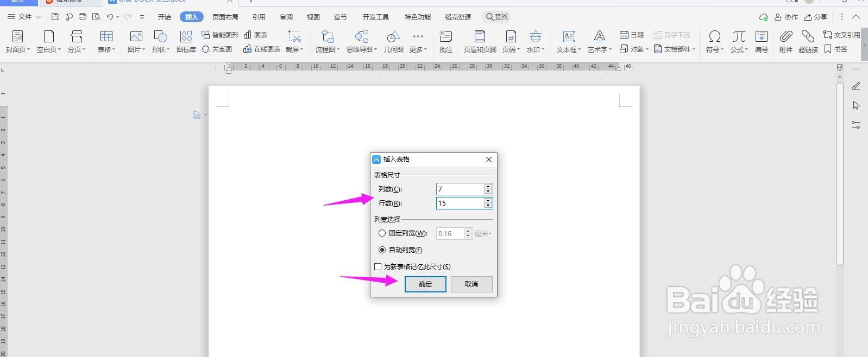The height and width of the screenshot is (357, 868).
Task: Click the Shapes (形状) icon
Action: point(160,36)
